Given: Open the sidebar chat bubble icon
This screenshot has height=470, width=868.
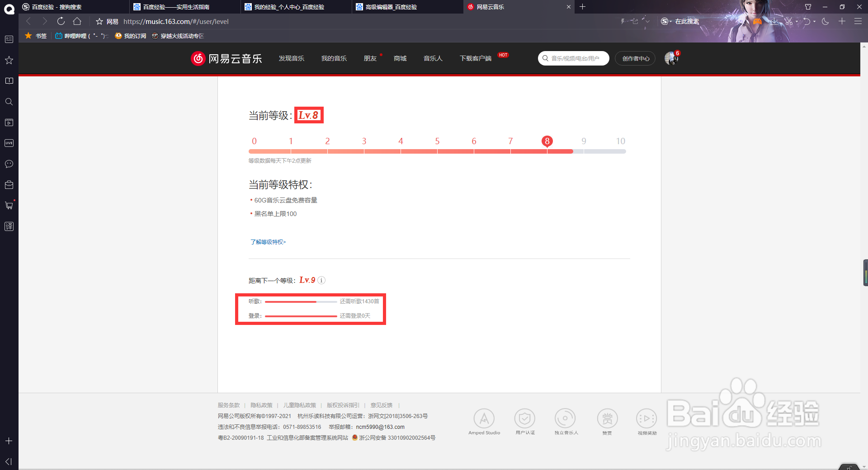Looking at the screenshot, I should 9,164.
